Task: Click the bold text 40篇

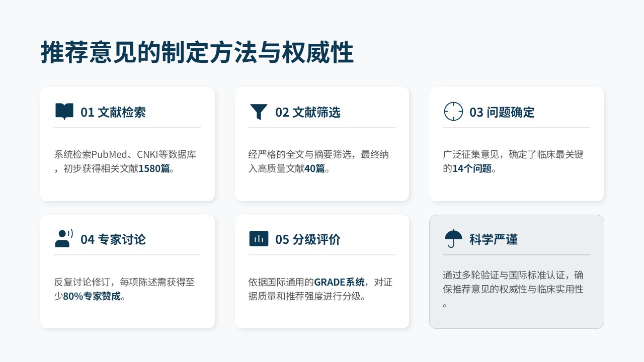Action: [314, 169]
